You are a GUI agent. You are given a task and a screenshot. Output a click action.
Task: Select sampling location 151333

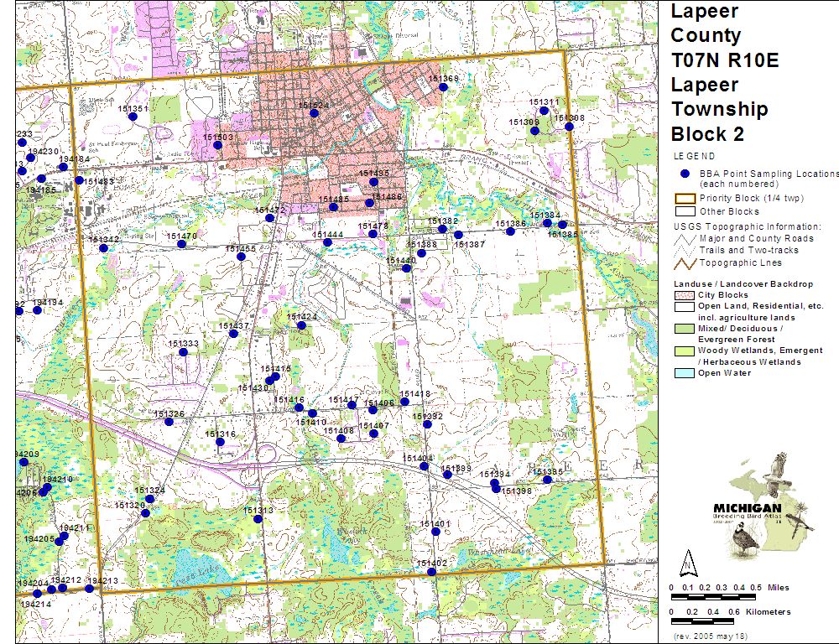pyautogui.click(x=183, y=351)
